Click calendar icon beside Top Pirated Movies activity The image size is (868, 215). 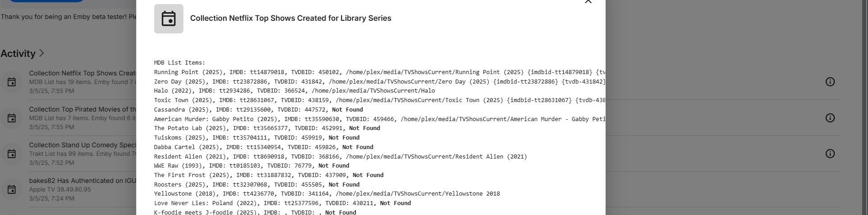pos(12,118)
